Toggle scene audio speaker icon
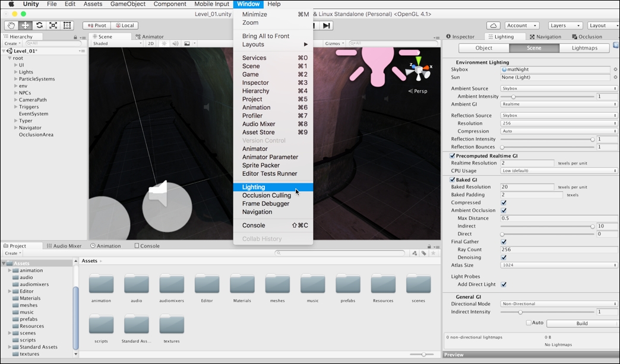 tap(176, 43)
